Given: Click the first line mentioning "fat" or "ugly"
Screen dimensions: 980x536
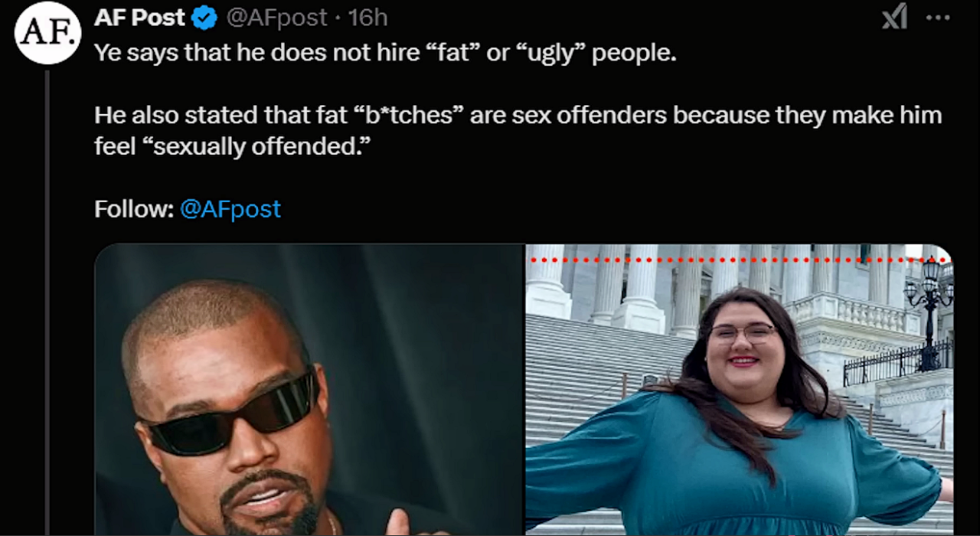Looking at the screenshot, I should pyautogui.click(x=386, y=54).
